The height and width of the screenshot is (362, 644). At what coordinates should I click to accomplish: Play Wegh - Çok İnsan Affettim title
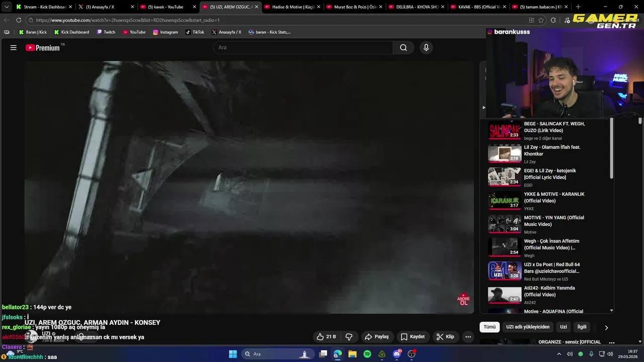tap(551, 244)
